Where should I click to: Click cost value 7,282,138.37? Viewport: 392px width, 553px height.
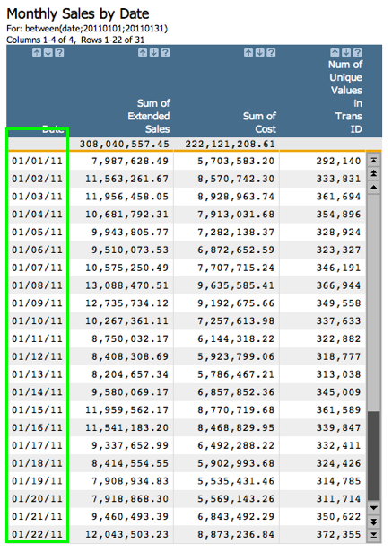coord(236,232)
